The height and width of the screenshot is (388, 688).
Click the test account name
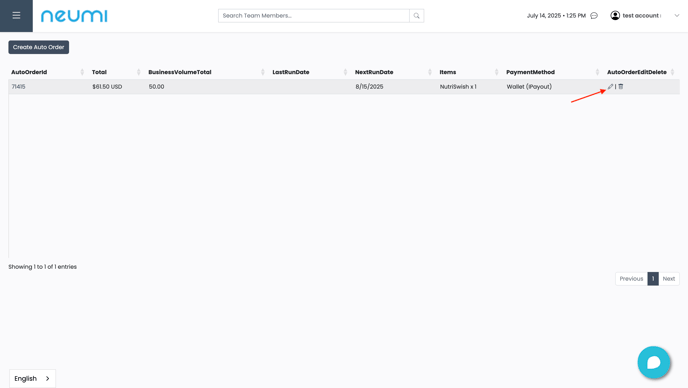[641, 16]
